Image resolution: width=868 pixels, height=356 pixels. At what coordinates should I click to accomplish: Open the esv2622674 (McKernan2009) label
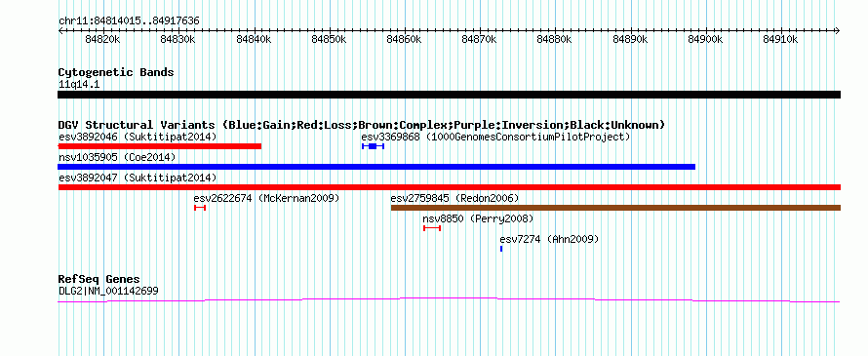(266, 198)
